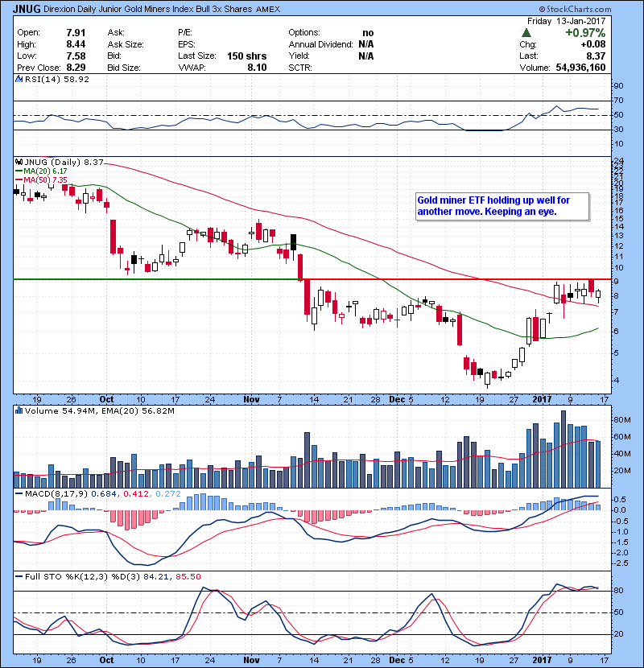Click the 70 level tick on RSI axis
The width and height of the screenshot is (644, 668).
coord(618,101)
